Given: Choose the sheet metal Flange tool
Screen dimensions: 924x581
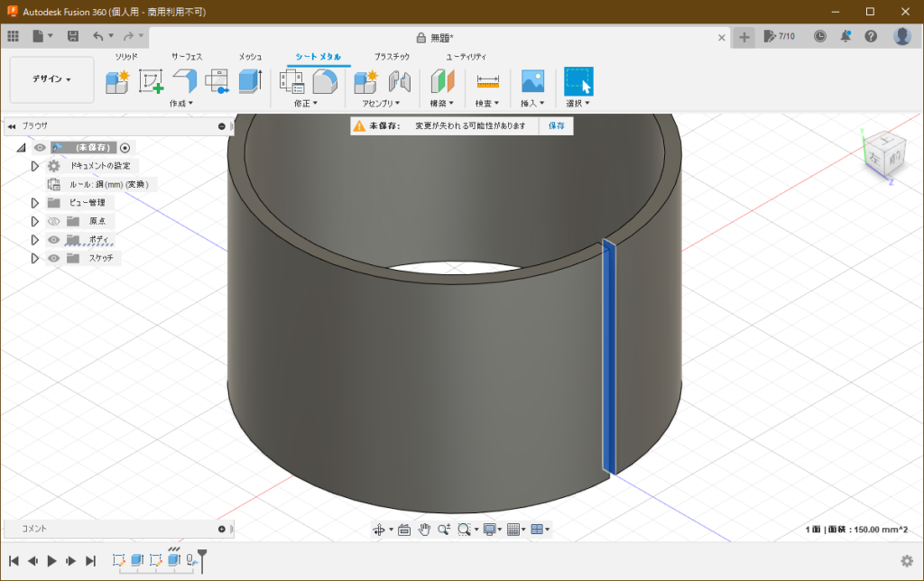Looking at the screenshot, I should [184, 82].
